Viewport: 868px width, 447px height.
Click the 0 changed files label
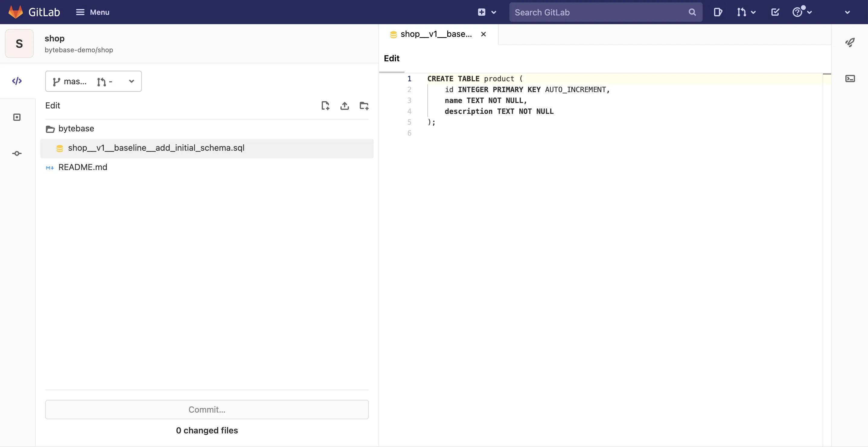(207, 430)
